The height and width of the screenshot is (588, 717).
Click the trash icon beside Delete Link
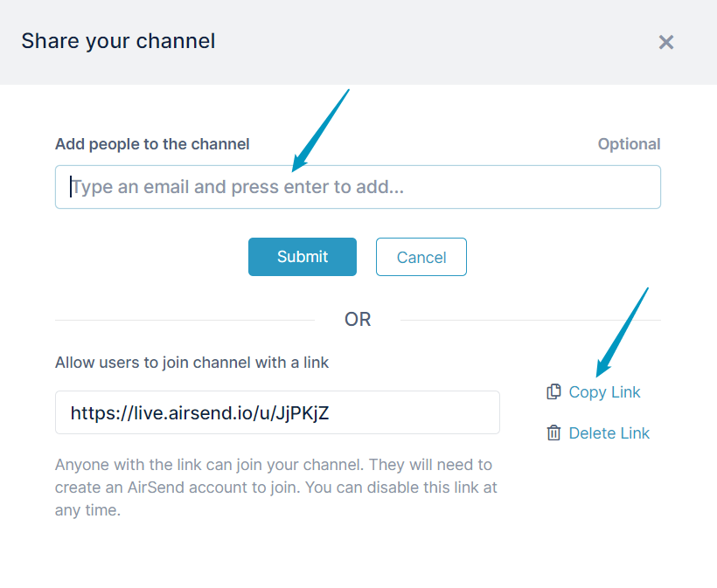point(553,432)
